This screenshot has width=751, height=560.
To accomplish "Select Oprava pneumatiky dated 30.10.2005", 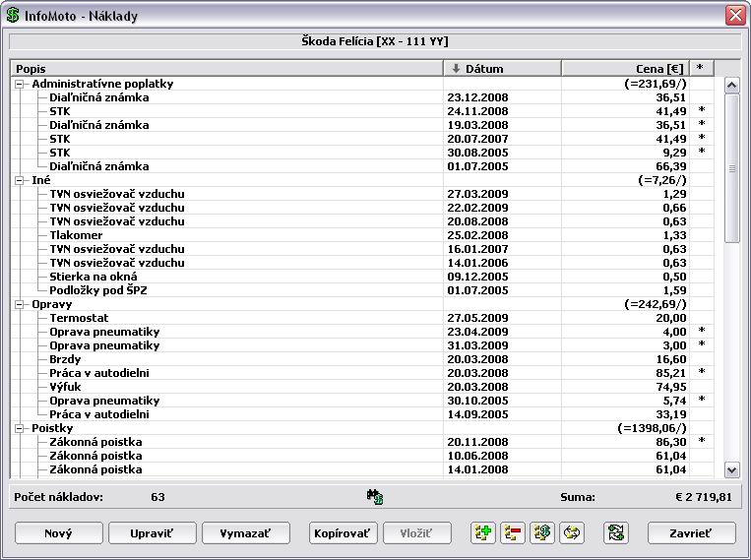I will tap(362, 401).
